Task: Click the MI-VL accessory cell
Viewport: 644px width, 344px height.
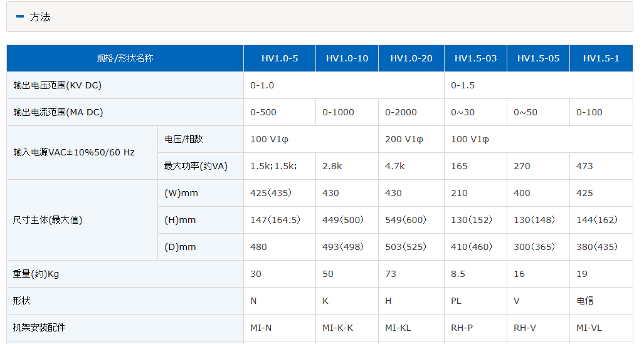Action: 589,328
